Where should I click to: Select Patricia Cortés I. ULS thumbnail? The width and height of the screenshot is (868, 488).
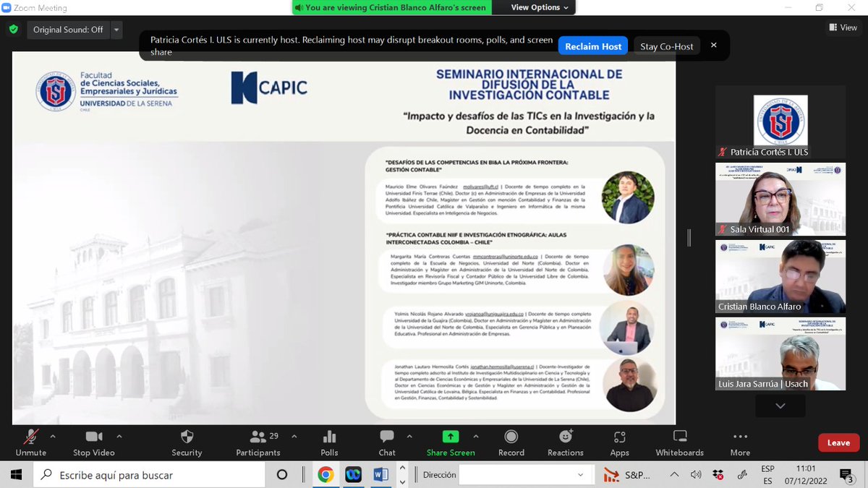pyautogui.click(x=780, y=122)
